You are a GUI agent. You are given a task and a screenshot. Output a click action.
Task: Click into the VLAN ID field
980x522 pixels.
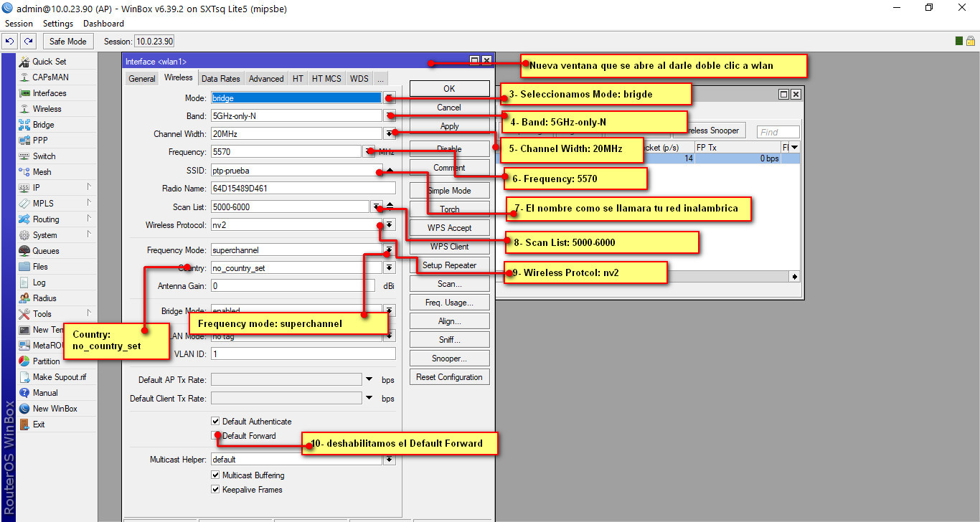pos(302,354)
